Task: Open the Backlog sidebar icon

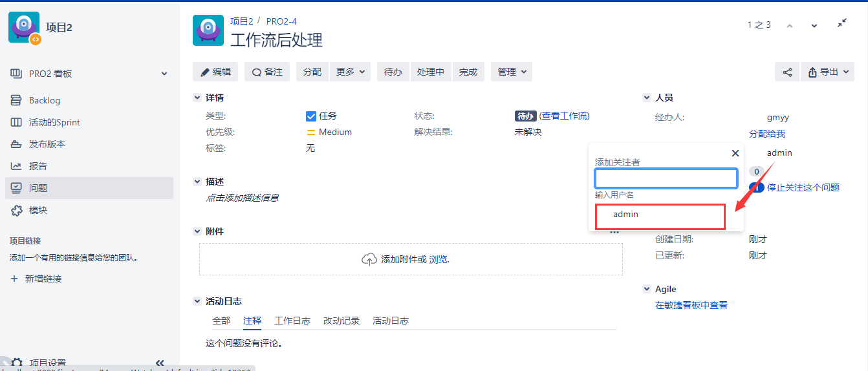Action: tap(17, 100)
